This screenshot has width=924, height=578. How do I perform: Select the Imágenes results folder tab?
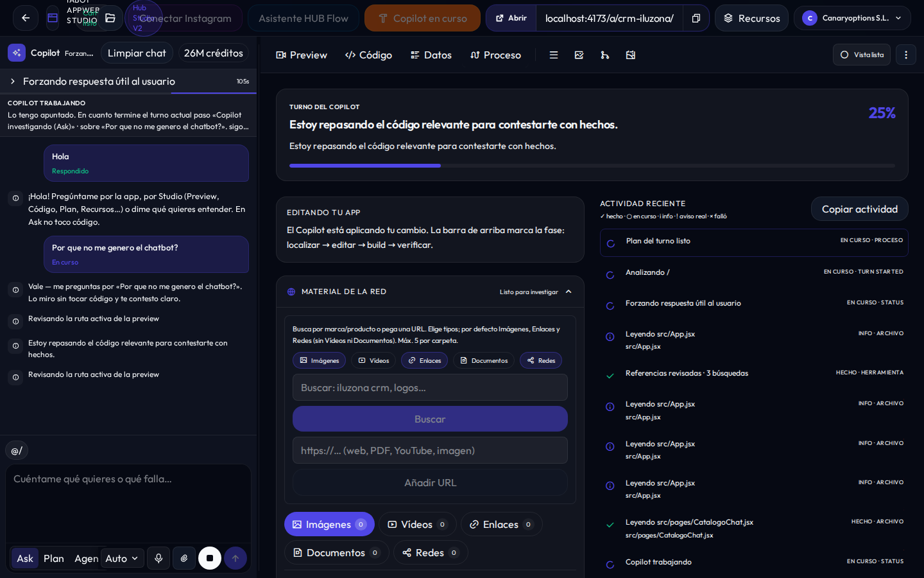click(329, 524)
